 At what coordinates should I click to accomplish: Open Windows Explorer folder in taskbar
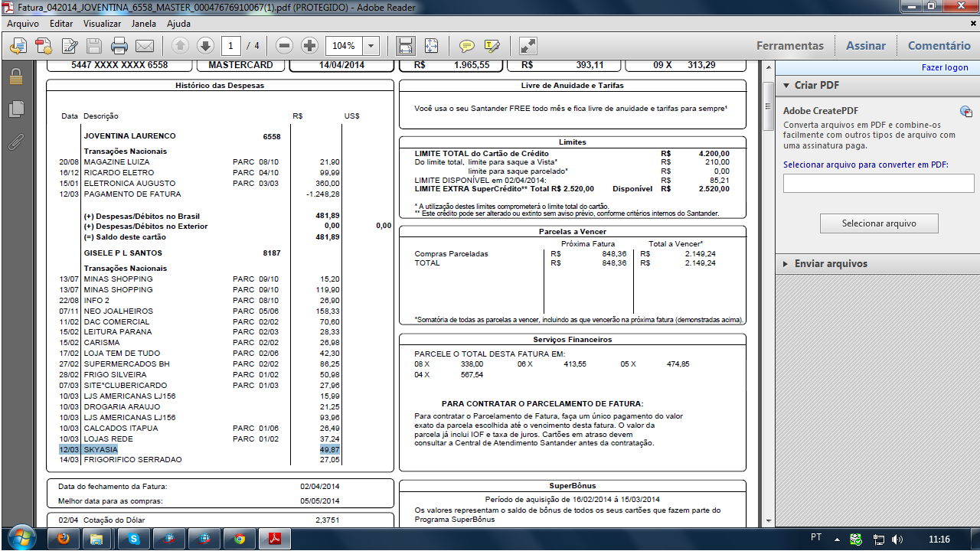tap(98, 539)
